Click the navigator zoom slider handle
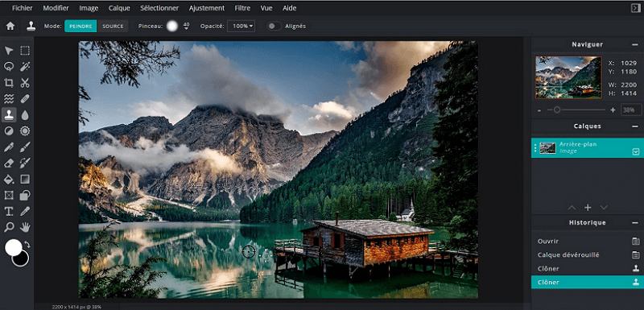 pyautogui.click(x=557, y=110)
